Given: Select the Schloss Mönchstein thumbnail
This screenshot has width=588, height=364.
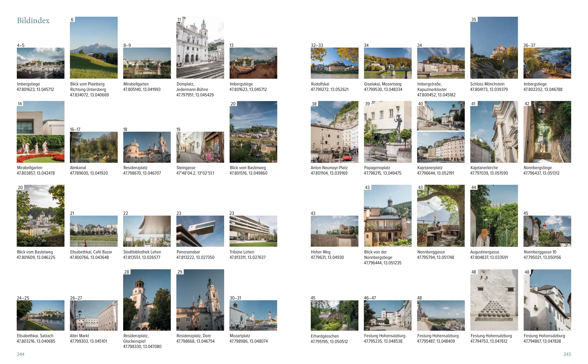Looking at the screenshot, I should (x=494, y=48).
